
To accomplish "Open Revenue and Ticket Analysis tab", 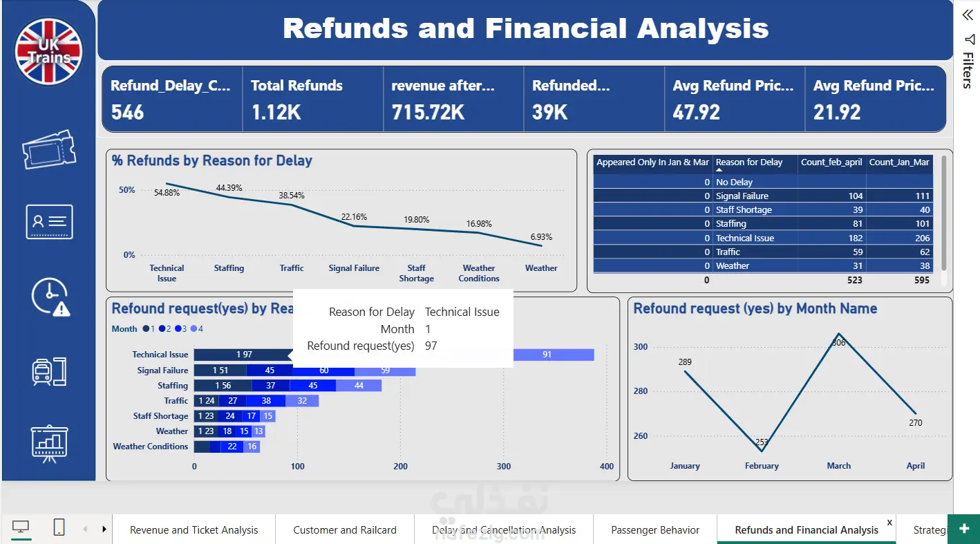I will click(x=194, y=530).
